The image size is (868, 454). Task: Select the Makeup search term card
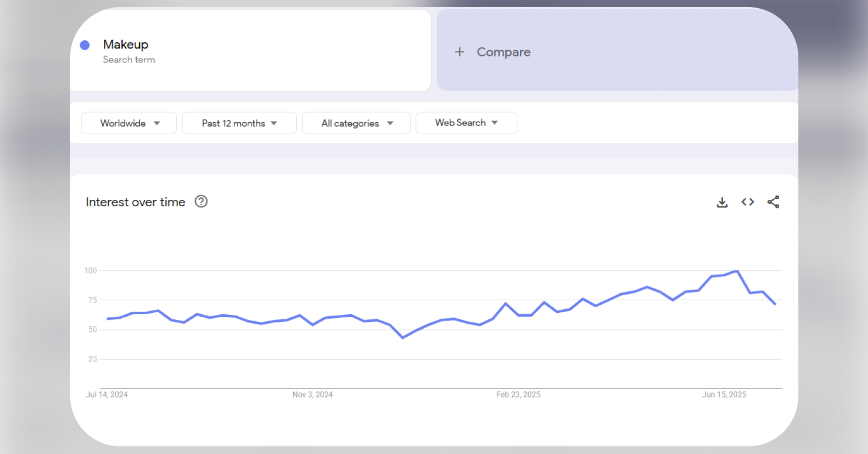[250, 50]
